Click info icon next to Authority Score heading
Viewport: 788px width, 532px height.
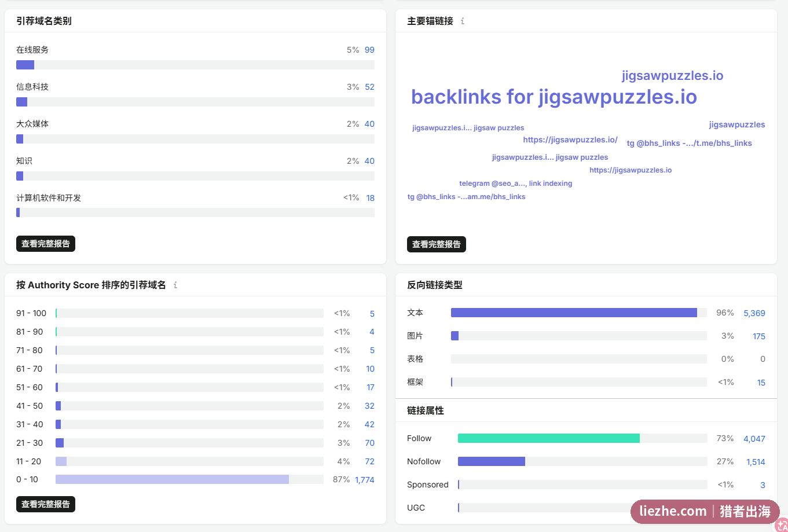pos(175,285)
